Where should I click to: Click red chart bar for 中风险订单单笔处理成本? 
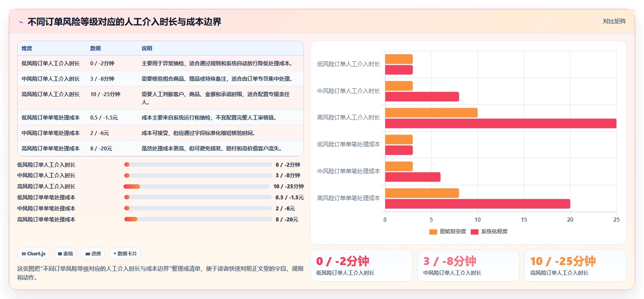[x=413, y=177]
